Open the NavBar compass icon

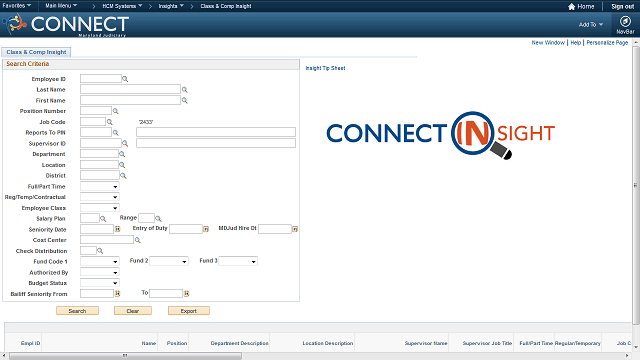(625, 21)
